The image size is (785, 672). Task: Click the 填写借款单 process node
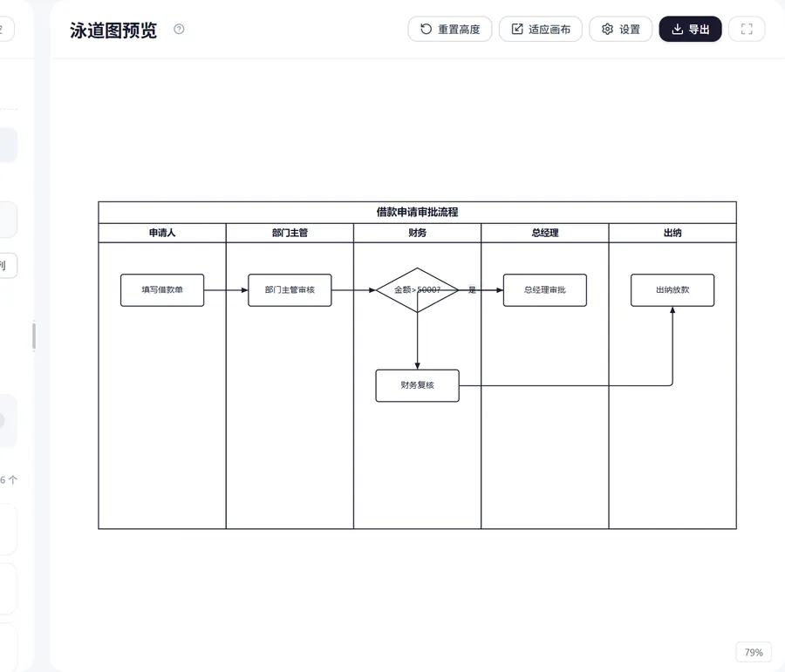pos(162,289)
